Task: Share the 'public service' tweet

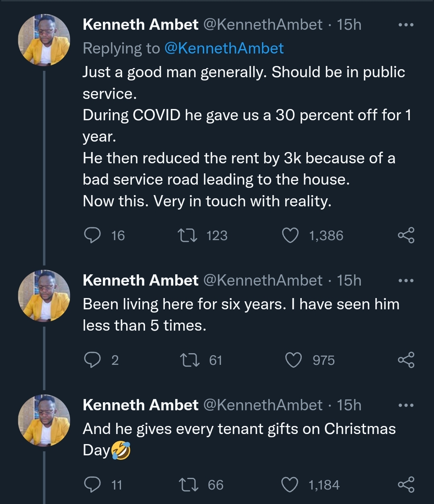Action: click(x=406, y=235)
